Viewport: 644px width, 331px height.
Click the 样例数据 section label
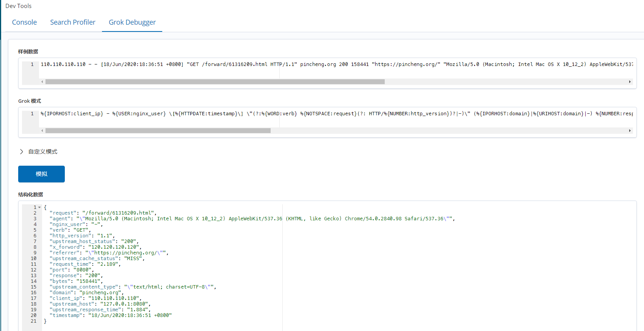(x=28, y=52)
